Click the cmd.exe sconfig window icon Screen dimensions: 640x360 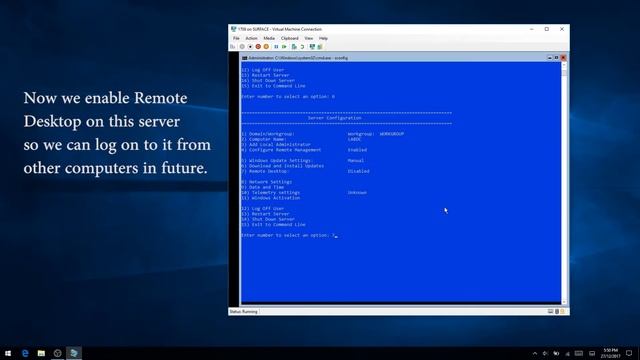[x=245, y=58]
